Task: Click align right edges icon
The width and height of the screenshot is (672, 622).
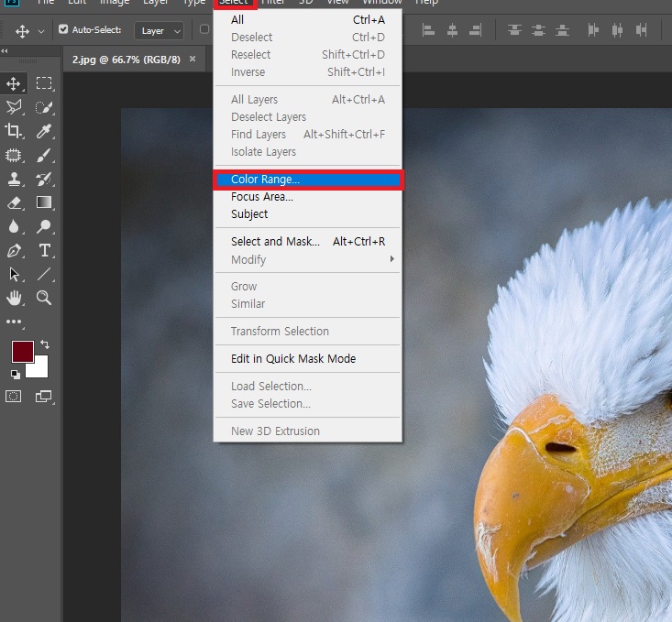Action: 475,30
